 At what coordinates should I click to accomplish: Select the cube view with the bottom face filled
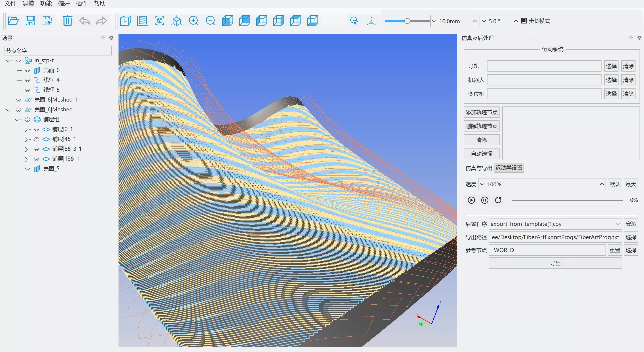click(x=313, y=21)
